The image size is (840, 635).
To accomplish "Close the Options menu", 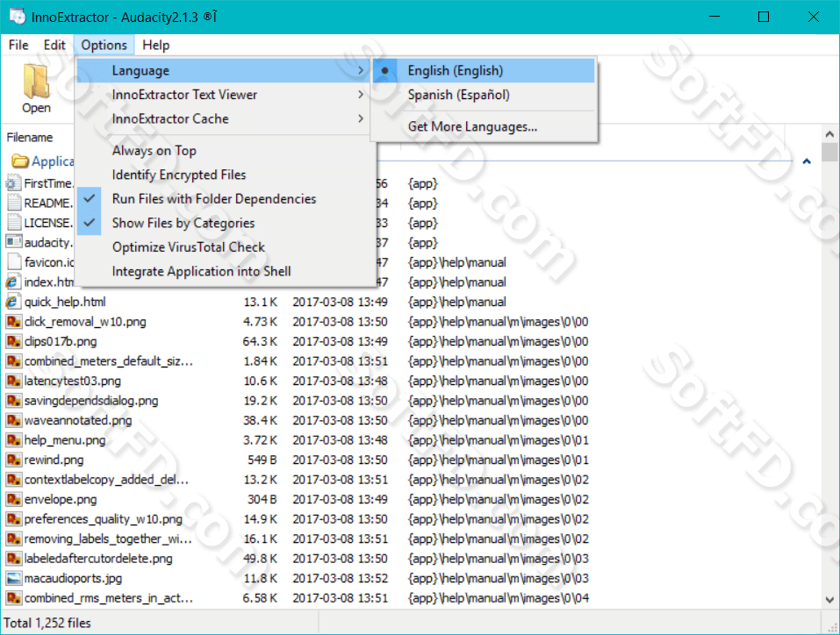I will (104, 45).
